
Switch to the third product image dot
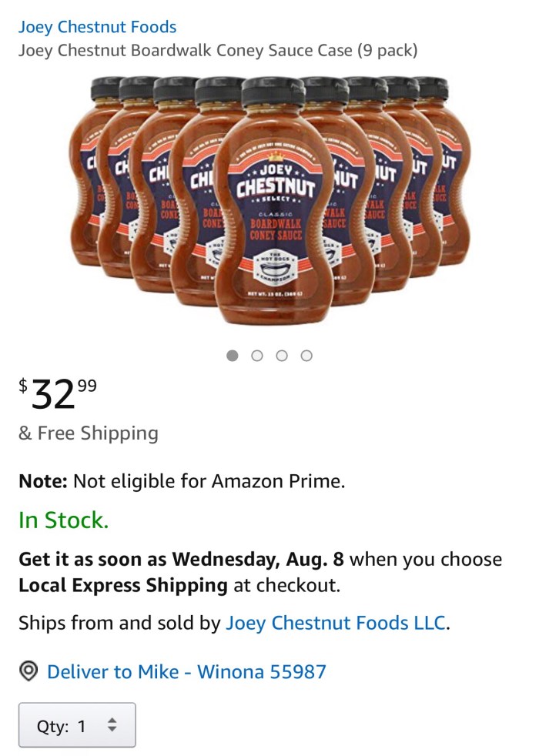click(282, 356)
